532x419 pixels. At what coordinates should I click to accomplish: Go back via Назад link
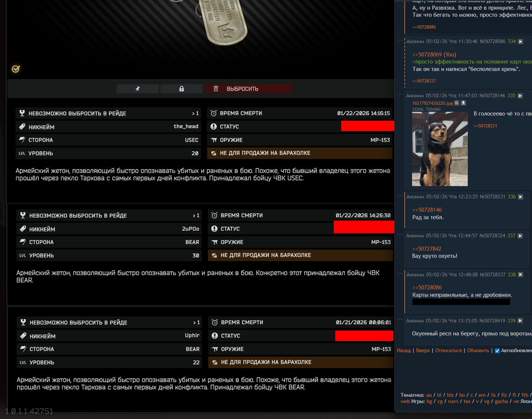coord(404,351)
